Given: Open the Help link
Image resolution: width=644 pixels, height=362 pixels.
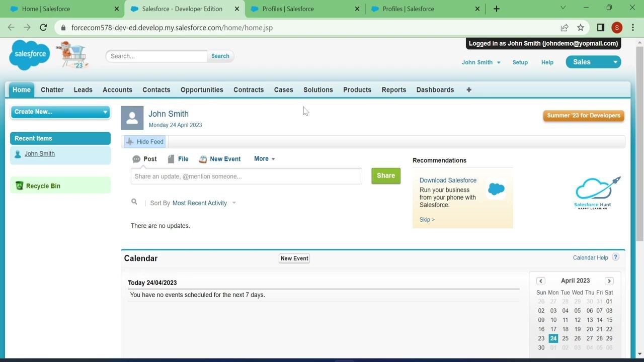Looking at the screenshot, I should coord(547,62).
